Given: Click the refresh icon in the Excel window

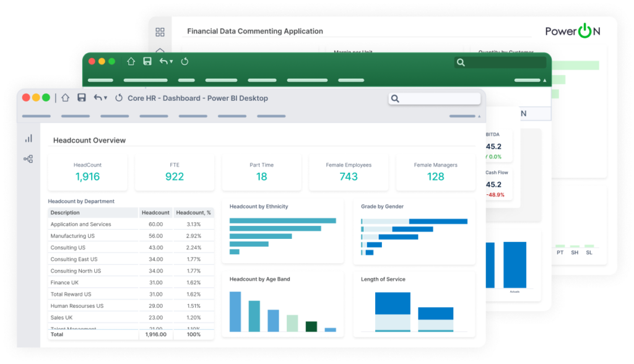Looking at the screenshot, I should coord(184,61).
